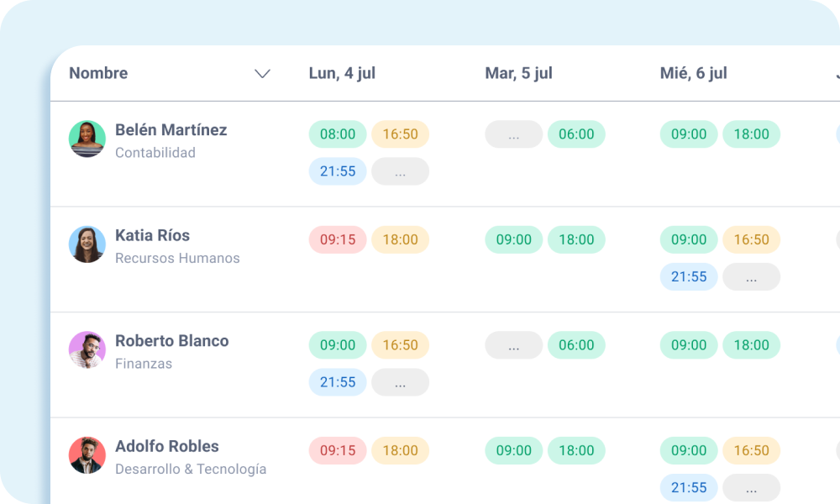840x504 pixels.
Task: Open Katia Ríos's profile picture
Action: point(87,244)
